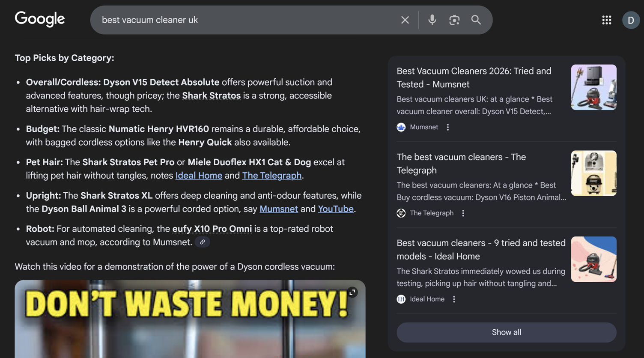
Task: Open the Mumsnet article thumbnail image
Action: point(593,87)
